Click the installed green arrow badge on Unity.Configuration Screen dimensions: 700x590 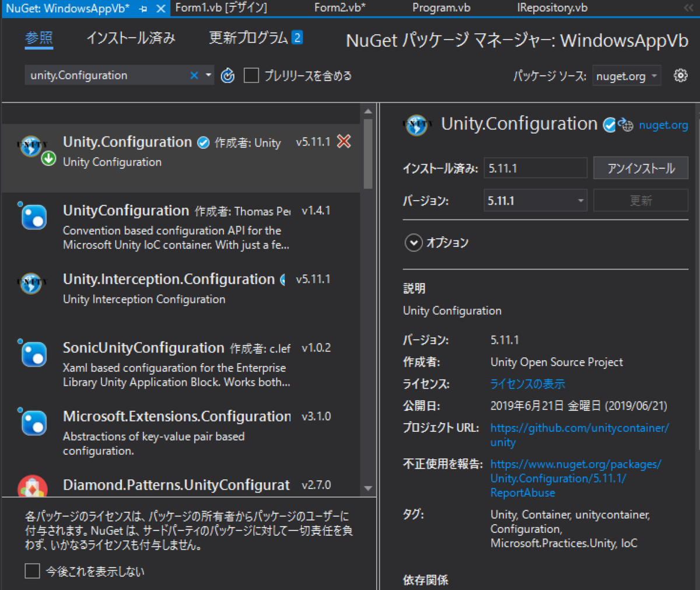[x=48, y=158]
